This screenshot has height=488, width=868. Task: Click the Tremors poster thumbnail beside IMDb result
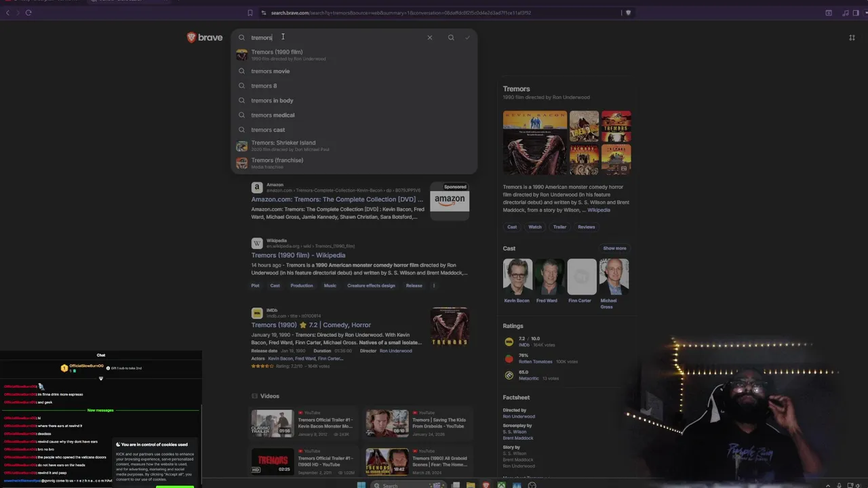[450, 327]
